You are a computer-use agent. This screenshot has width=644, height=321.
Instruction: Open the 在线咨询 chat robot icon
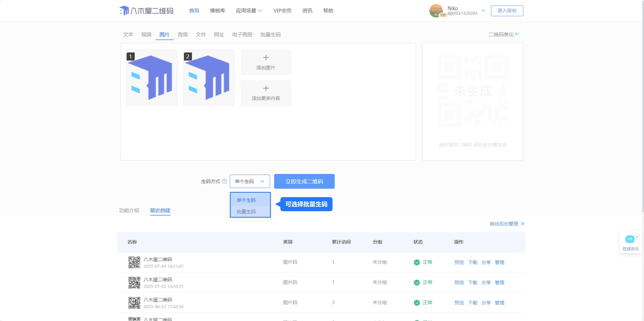(630, 239)
